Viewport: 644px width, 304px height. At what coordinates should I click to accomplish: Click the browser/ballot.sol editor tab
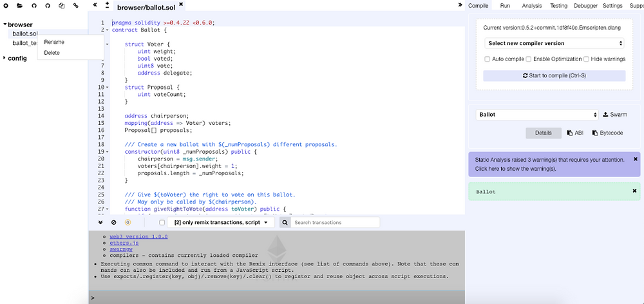tap(147, 7)
